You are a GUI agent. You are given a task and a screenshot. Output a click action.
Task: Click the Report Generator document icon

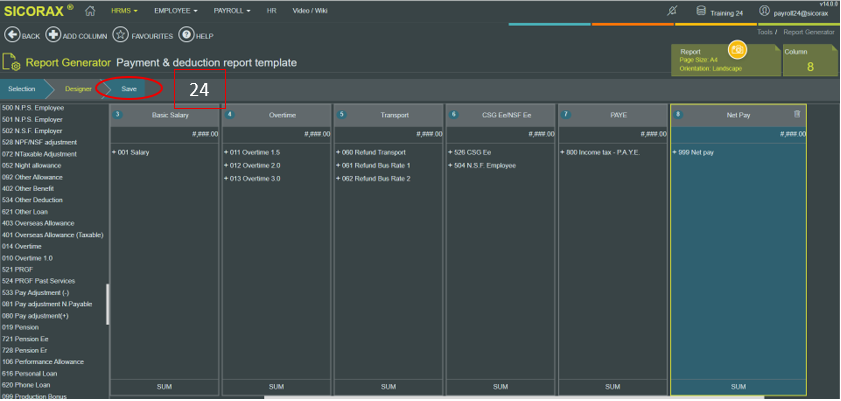tap(11, 62)
